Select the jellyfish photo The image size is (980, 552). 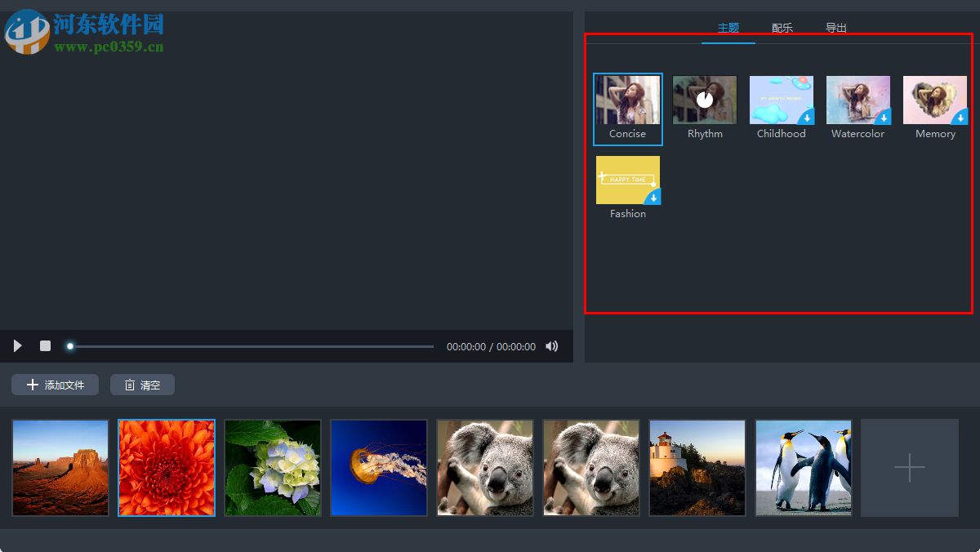[379, 468]
